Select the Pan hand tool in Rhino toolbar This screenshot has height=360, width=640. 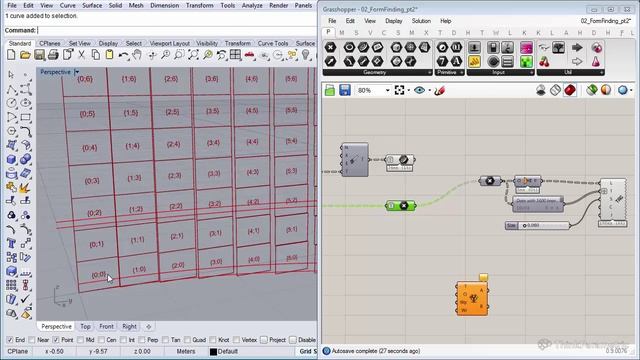[x=137, y=55]
